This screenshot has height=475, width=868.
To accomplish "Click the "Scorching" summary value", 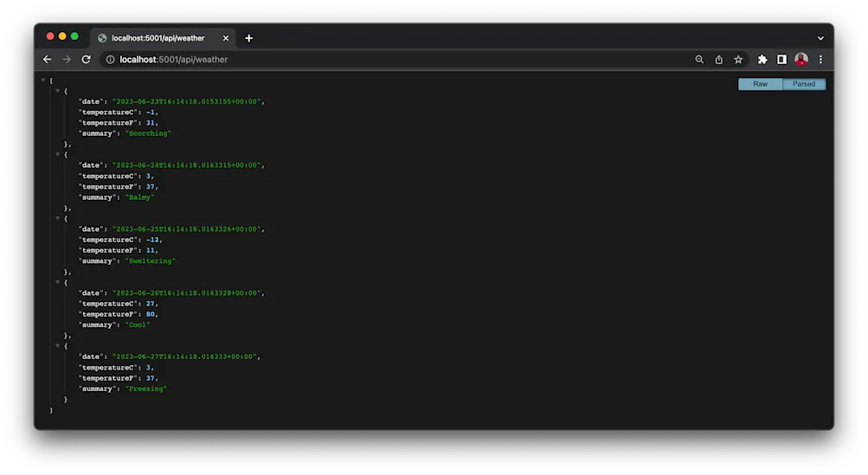I will [x=148, y=133].
